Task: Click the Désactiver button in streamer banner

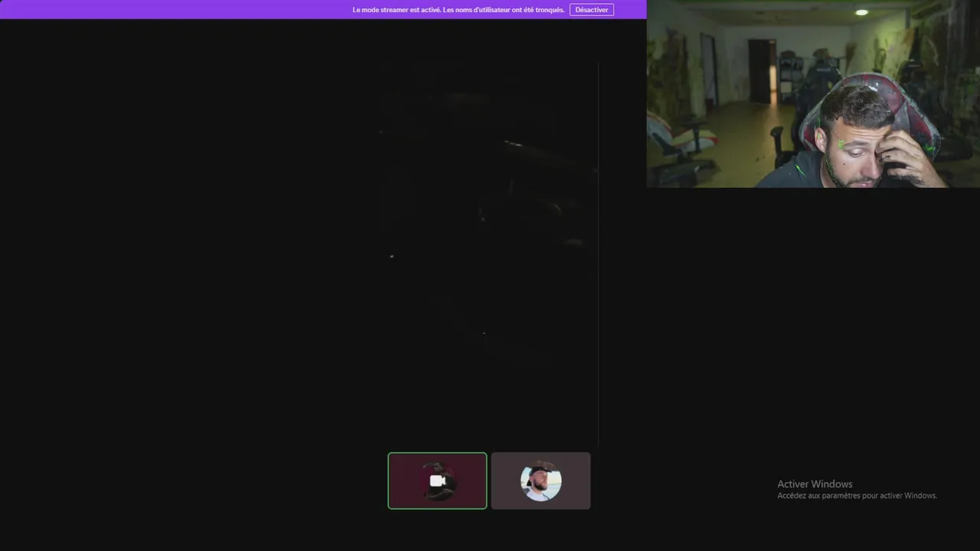Action: [591, 10]
